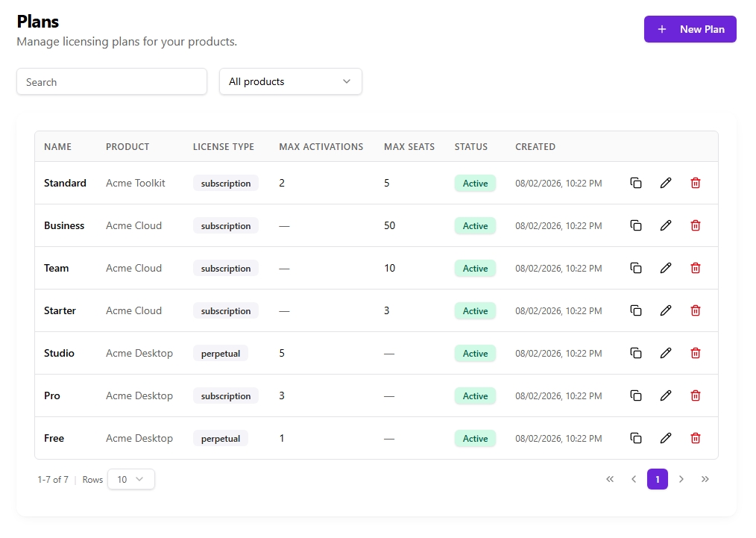Edit the Studio plan
This screenshot has height=538, width=756.
[x=666, y=353]
